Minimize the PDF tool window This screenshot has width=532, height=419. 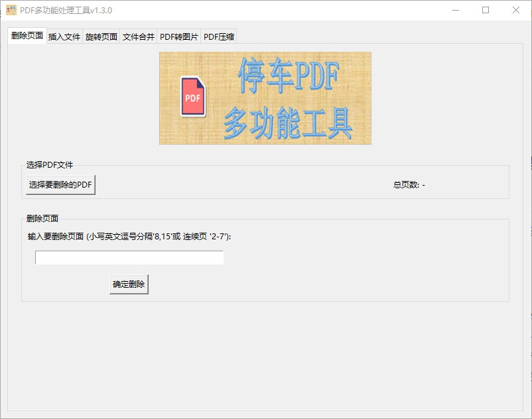click(x=456, y=10)
